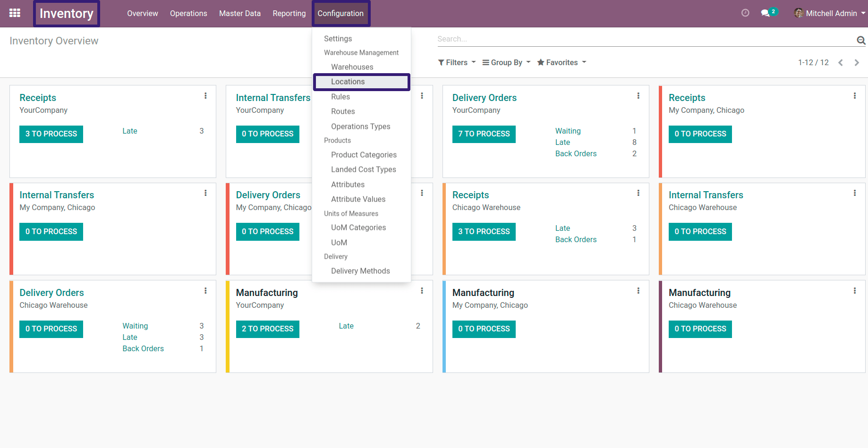Select Attributes menu entry
The height and width of the screenshot is (448, 868).
[x=348, y=185]
